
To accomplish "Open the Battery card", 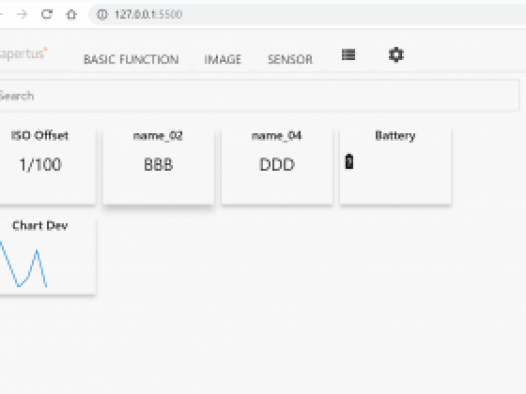I will click(x=396, y=167).
